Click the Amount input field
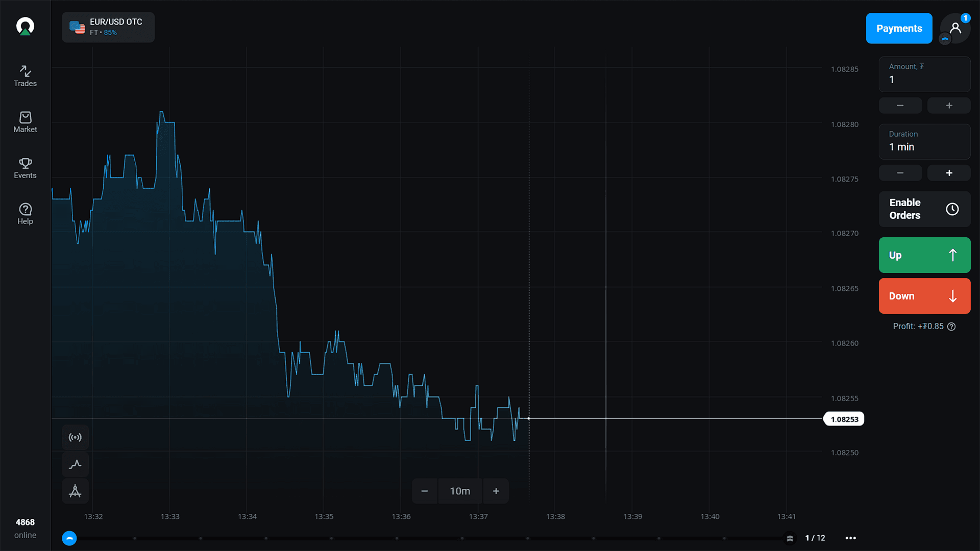This screenshot has height=551, width=980. [x=924, y=74]
